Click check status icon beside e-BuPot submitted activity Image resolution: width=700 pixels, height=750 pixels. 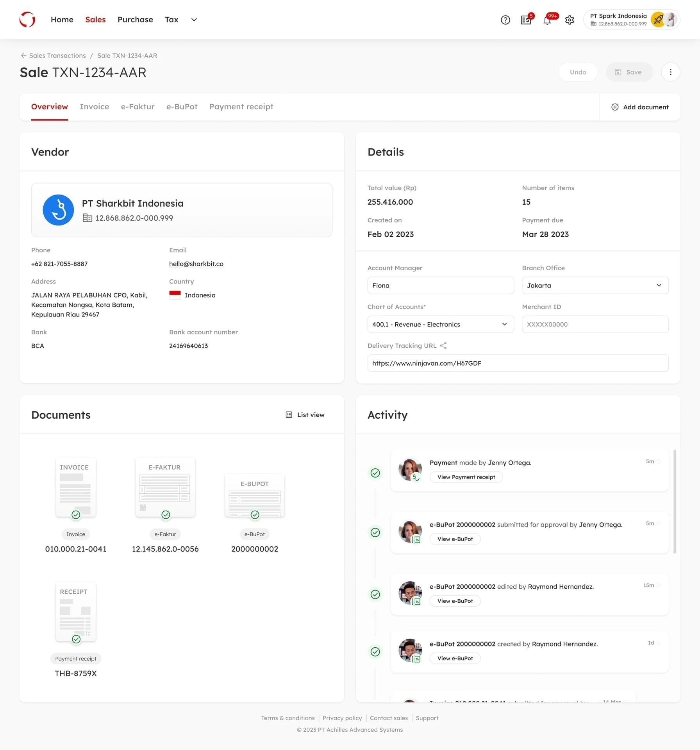point(375,532)
